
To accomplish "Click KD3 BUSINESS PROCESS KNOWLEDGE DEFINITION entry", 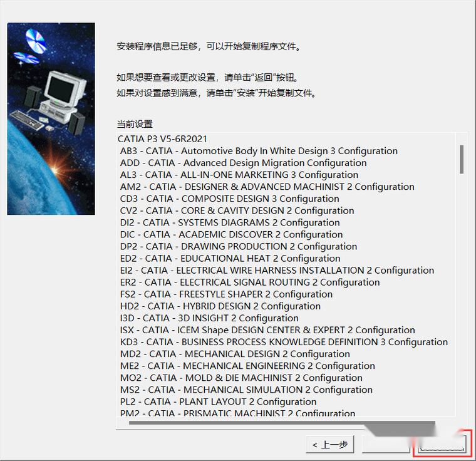I will [x=284, y=341].
